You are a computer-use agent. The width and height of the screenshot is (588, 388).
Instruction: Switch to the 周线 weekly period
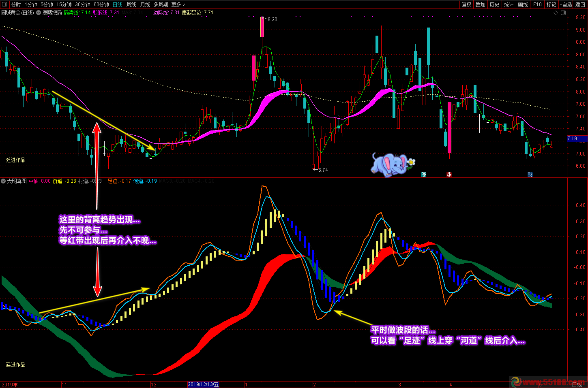click(131, 4)
